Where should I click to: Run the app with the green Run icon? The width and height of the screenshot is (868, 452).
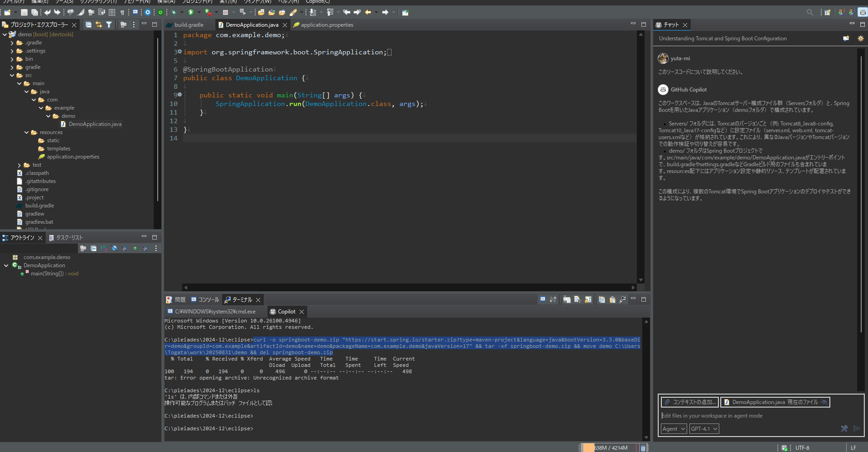coord(191,12)
